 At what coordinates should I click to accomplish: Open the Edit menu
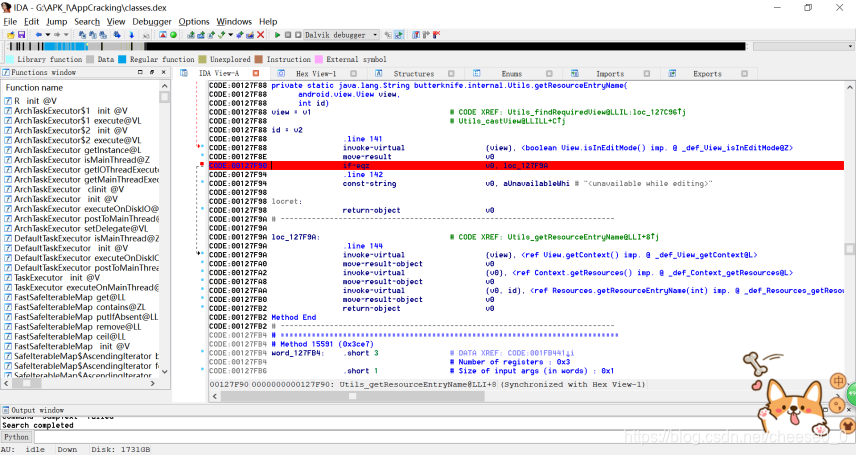(32, 21)
